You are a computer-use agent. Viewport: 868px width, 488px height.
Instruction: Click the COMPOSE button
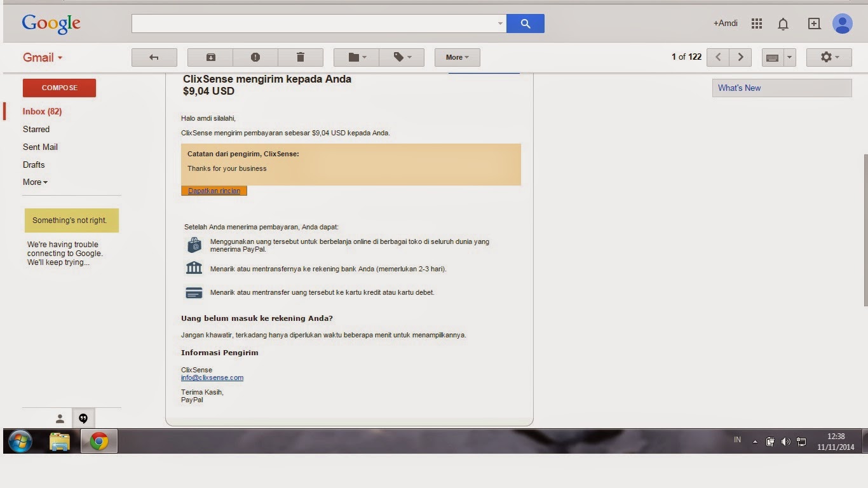(59, 88)
